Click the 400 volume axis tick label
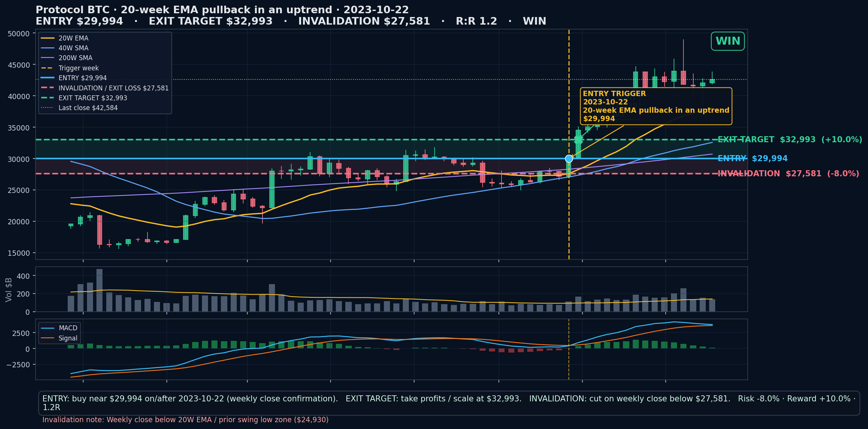 click(x=23, y=276)
